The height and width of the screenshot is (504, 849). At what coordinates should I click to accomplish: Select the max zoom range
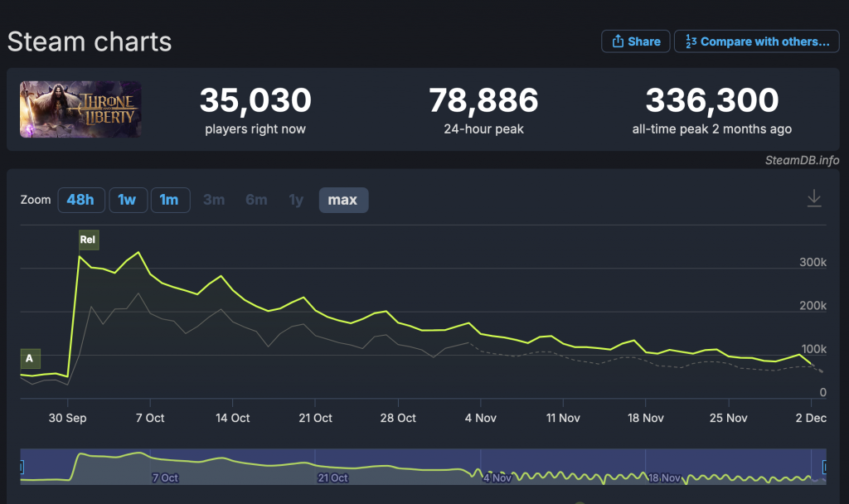[343, 200]
